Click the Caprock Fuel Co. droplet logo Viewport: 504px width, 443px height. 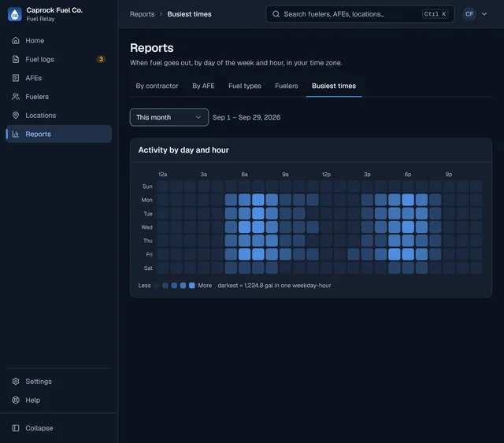[15, 14]
